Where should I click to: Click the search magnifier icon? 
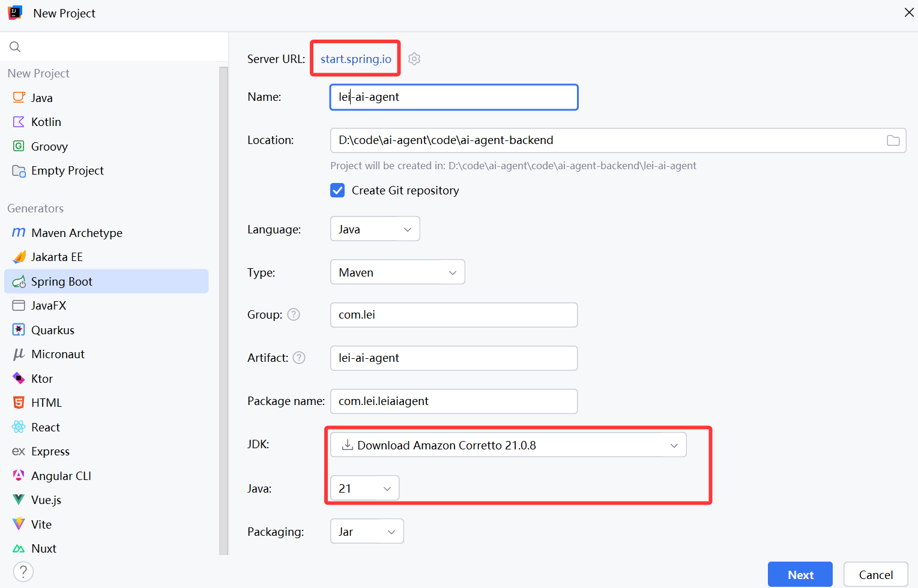[x=15, y=47]
